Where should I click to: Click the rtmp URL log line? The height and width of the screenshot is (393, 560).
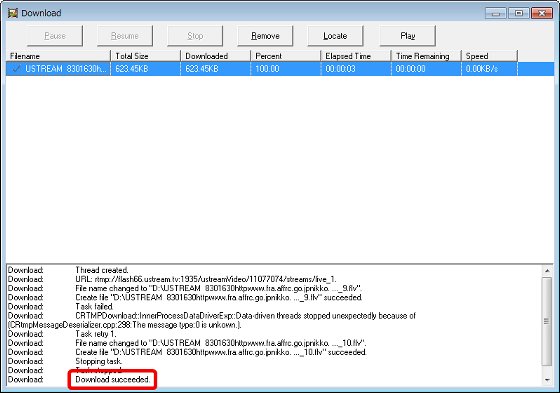pos(206,279)
